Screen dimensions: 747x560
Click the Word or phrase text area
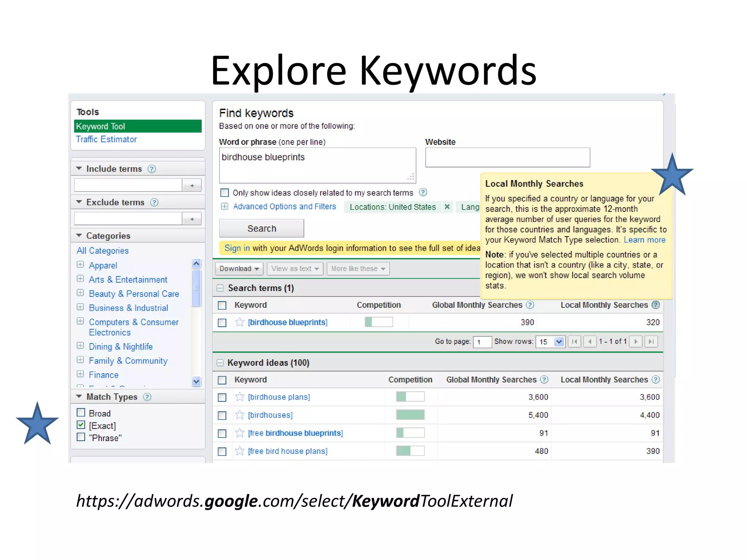pyautogui.click(x=317, y=166)
